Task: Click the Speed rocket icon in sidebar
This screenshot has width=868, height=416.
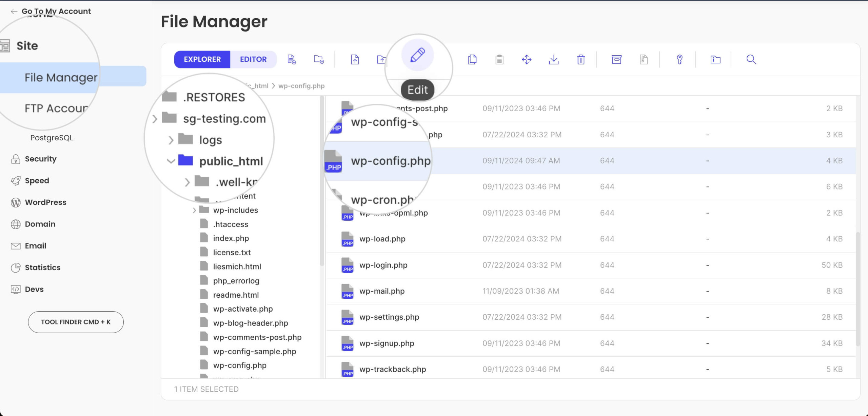Action: pos(16,181)
